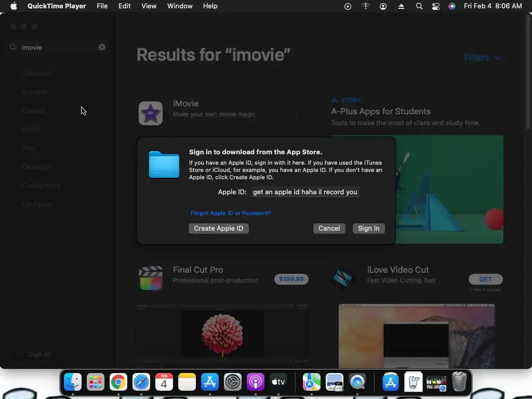Click GET for iLove Video Cut
Image resolution: width=532 pixels, height=399 pixels.
pos(486,279)
